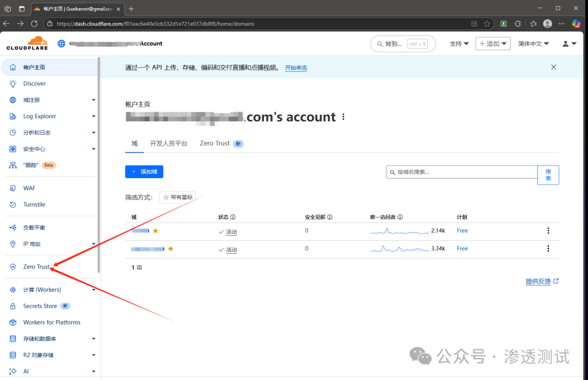588x380 pixels.
Task: Click the Cloudflare logo
Action: point(27,44)
